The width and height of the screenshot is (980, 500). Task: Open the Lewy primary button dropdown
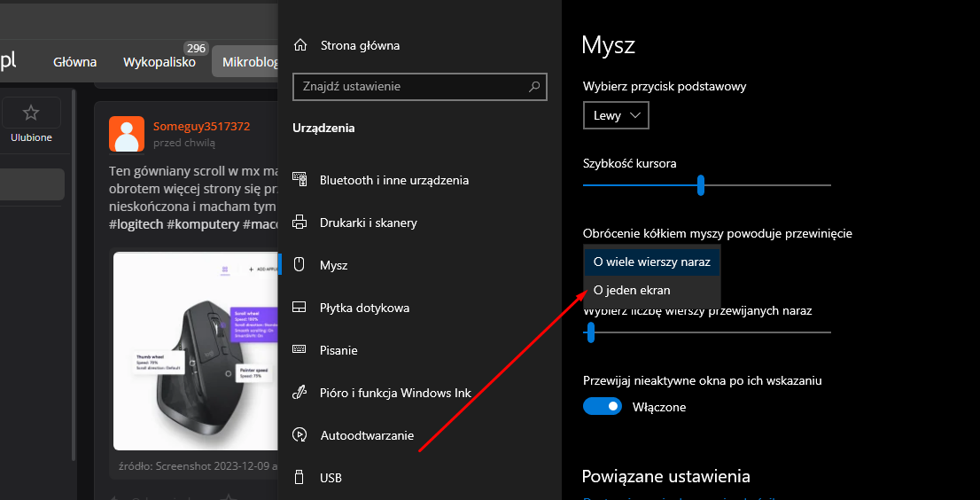616,115
